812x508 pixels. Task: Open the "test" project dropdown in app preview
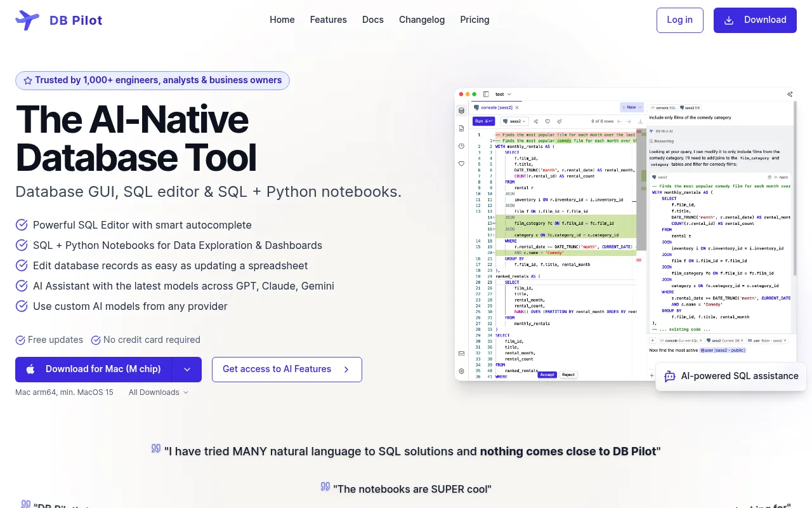coord(503,94)
